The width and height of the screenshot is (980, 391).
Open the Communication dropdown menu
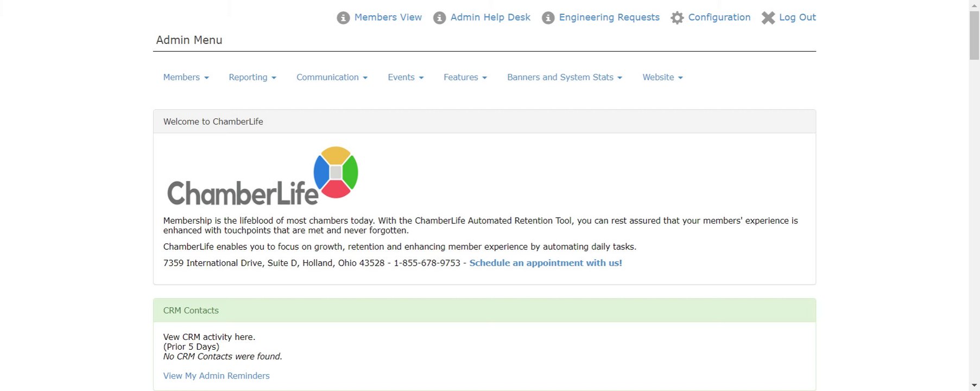[332, 77]
